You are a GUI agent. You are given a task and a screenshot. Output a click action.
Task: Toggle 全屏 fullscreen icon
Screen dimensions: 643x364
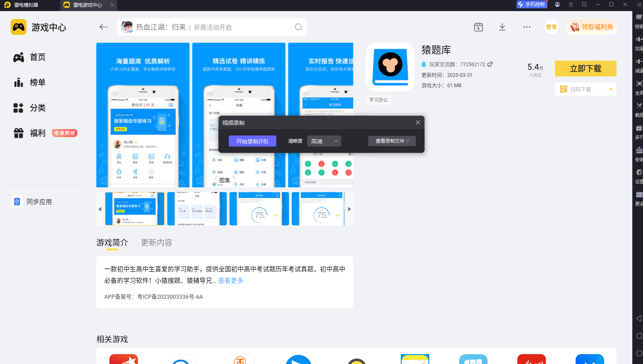pyautogui.click(x=638, y=84)
